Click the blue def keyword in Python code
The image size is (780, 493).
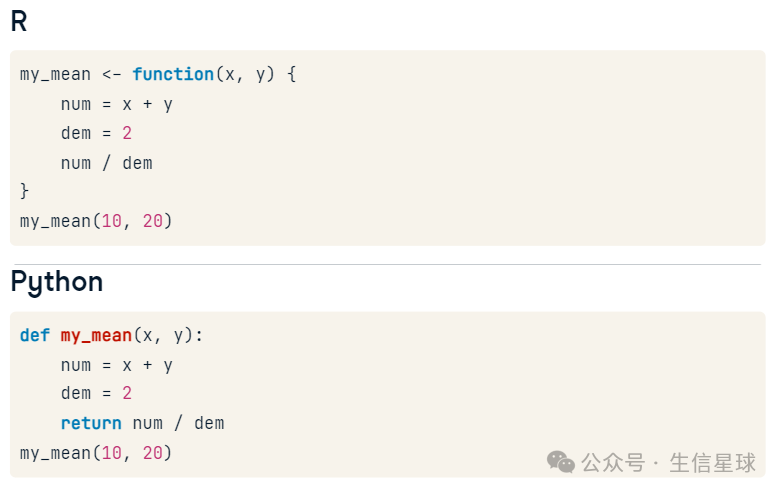[35, 335]
